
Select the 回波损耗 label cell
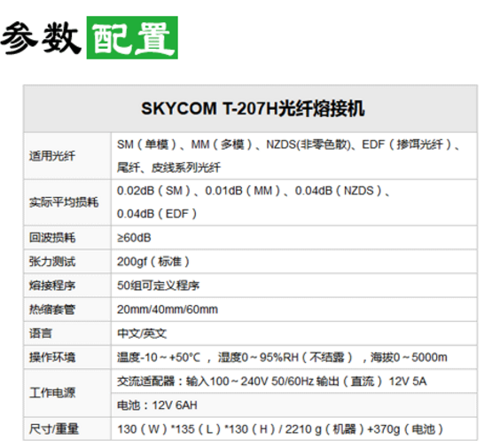67,238
